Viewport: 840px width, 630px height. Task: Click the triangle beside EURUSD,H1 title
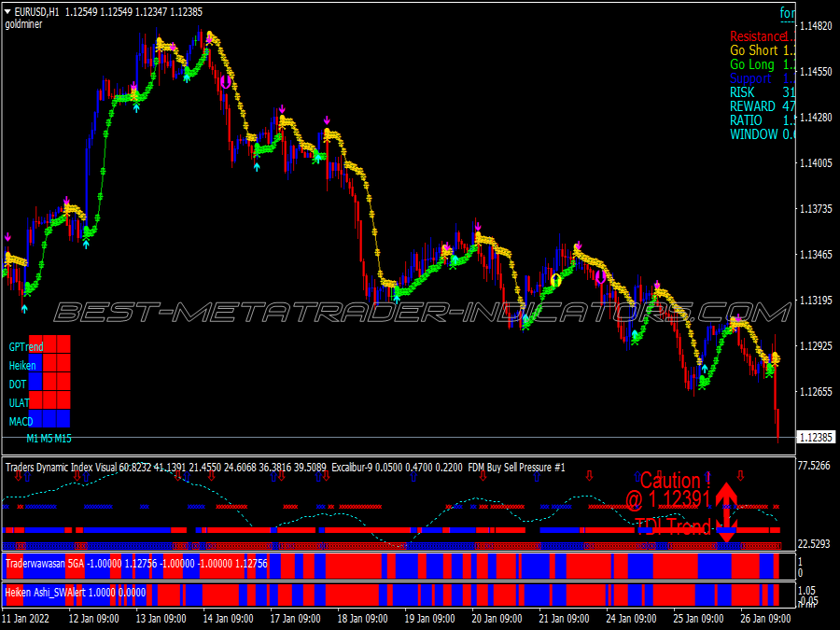pyautogui.click(x=8, y=12)
